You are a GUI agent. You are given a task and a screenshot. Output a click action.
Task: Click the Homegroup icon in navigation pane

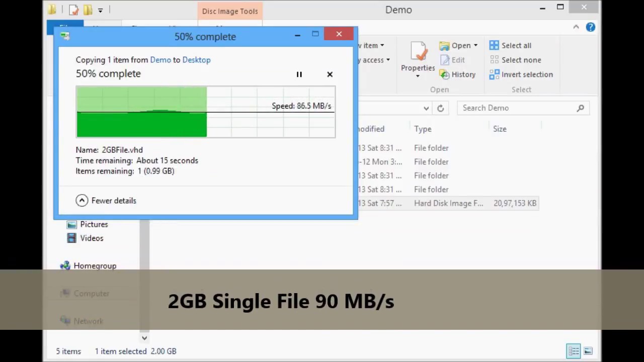[65, 266]
